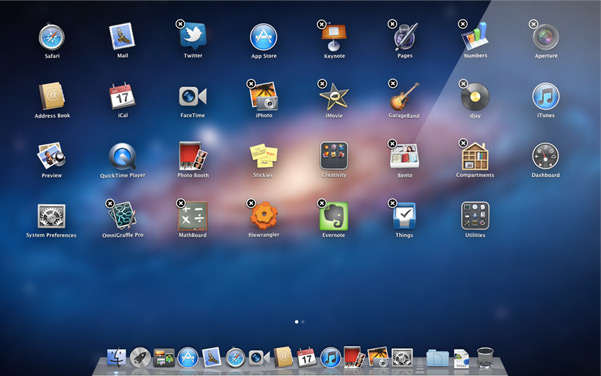
Task: Open the MathBoard chalkboard app
Action: pyautogui.click(x=193, y=216)
